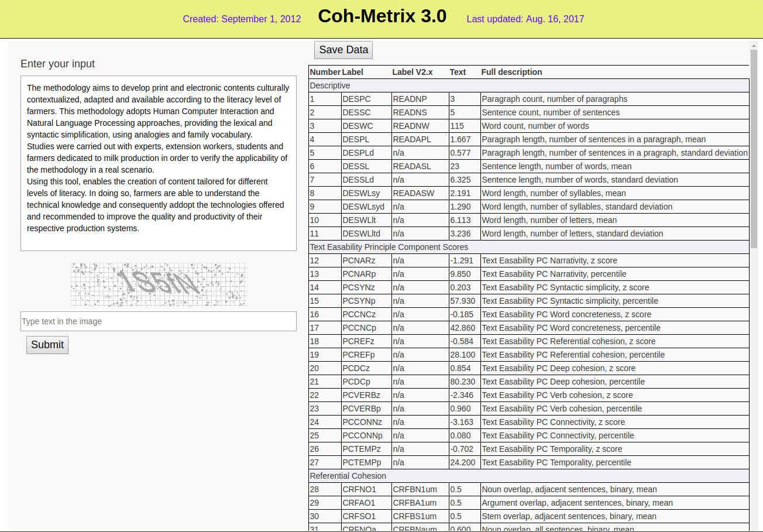Click the Created: September 1, 2012 text

pos(242,19)
